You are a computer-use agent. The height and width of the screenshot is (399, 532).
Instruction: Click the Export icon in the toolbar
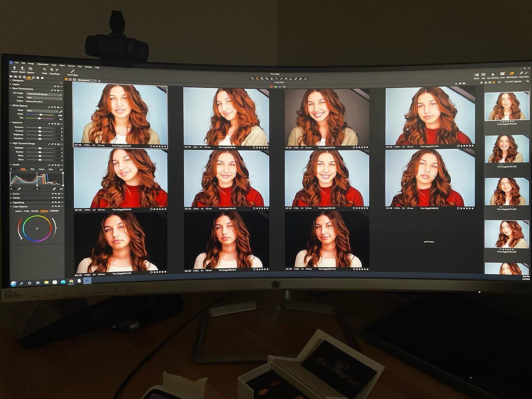pos(22,68)
